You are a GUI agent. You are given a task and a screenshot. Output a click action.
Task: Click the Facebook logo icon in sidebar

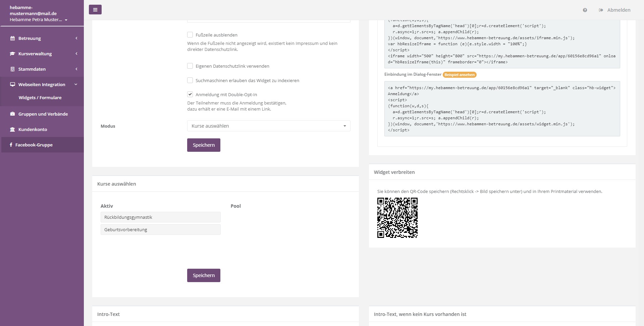11,145
